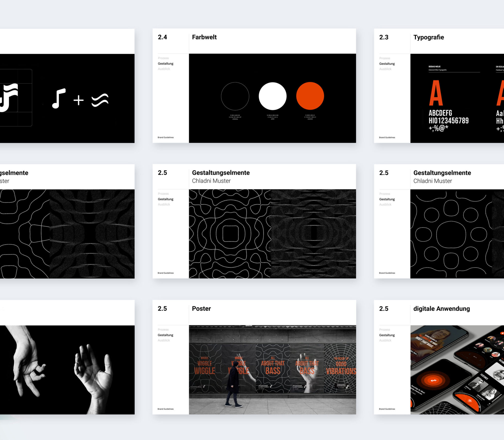Click the color values under the white circle
Image resolution: width=504 pixels, height=440 pixels.
[273, 117]
